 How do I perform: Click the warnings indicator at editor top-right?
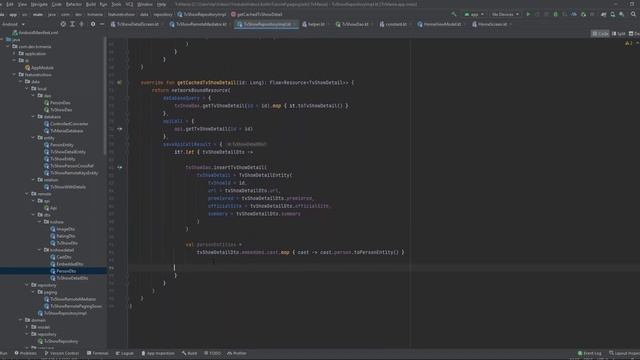coord(629,43)
